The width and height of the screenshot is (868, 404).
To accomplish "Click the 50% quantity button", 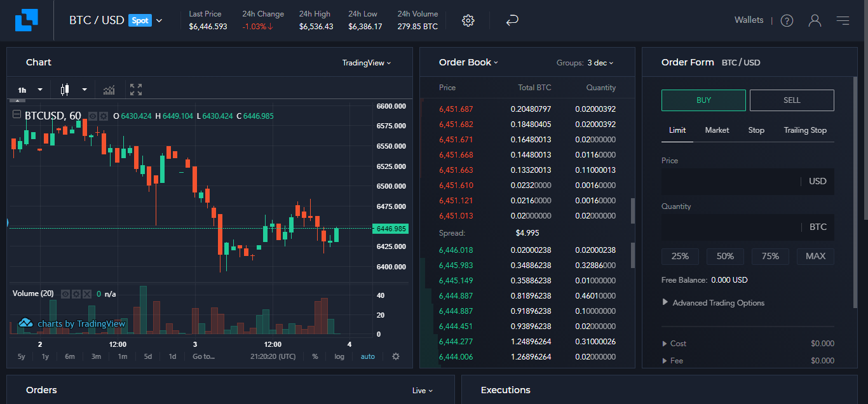I will (x=725, y=256).
